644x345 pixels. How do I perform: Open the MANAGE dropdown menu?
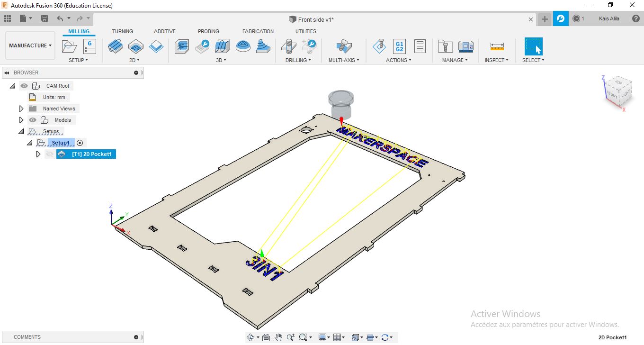click(455, 60)
